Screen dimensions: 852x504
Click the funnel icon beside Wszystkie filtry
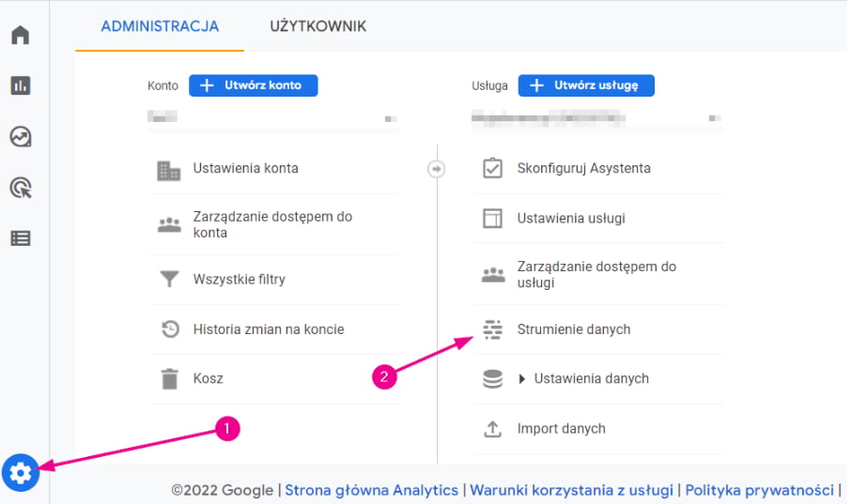[169, 279]
